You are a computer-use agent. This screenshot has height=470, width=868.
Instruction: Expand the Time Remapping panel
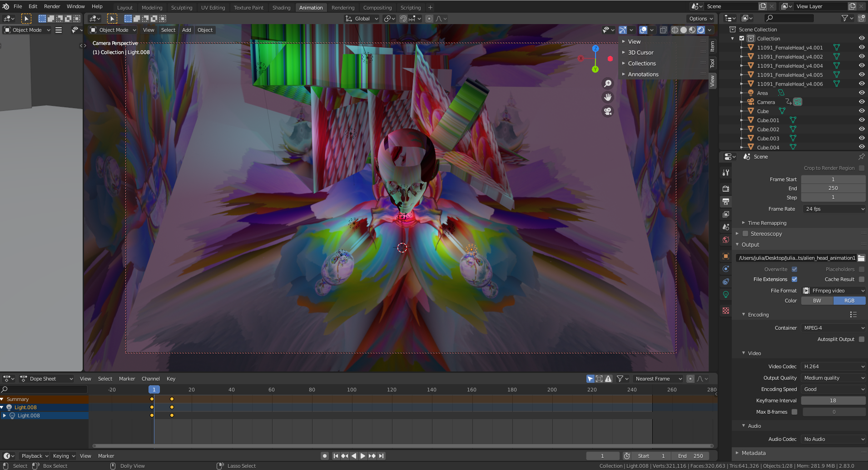click(767, 223)
